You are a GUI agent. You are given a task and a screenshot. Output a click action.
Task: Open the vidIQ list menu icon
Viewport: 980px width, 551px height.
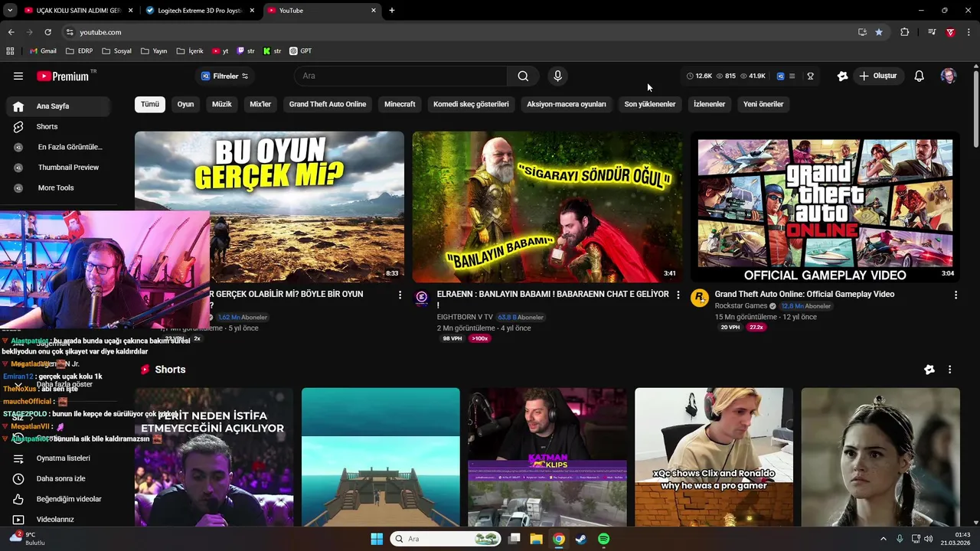(792, 76)
